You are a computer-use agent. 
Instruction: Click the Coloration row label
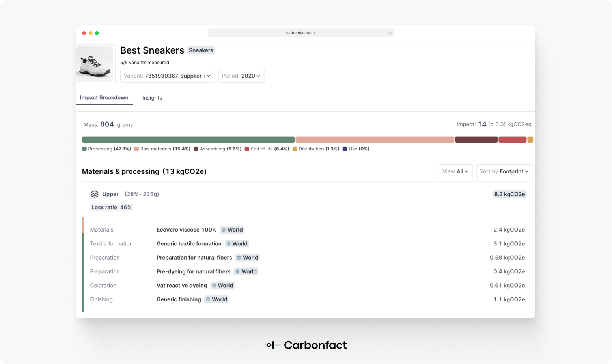[103, 286]
